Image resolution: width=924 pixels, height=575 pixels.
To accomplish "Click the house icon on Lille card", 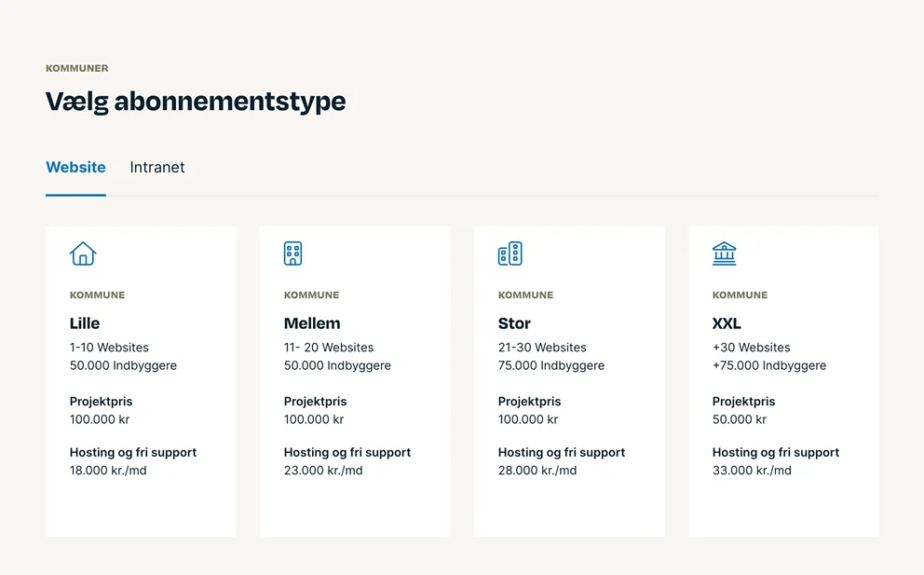I will (x=83, y=253).
